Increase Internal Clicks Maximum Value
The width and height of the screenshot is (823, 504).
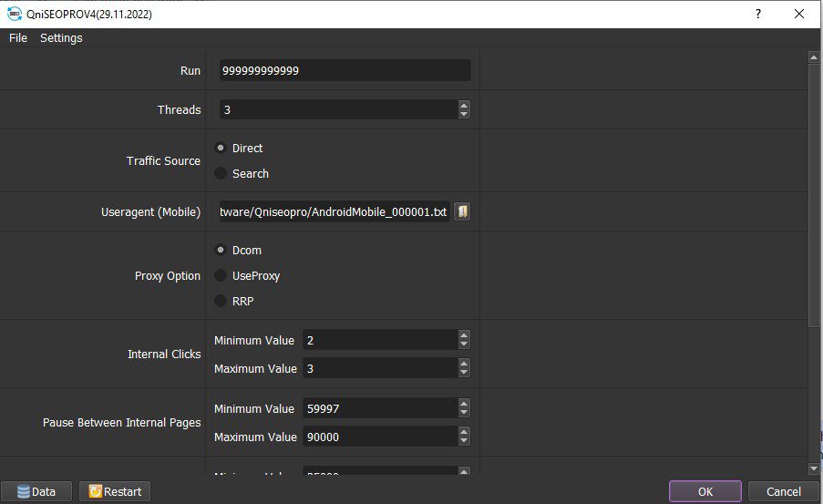[x=464, y=364]
